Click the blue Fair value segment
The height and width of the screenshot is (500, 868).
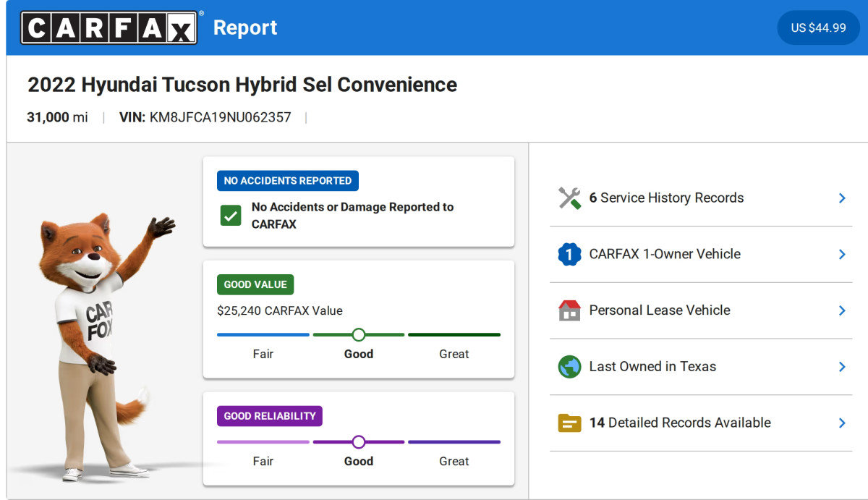pyautogui.click(x=263, y=335)
